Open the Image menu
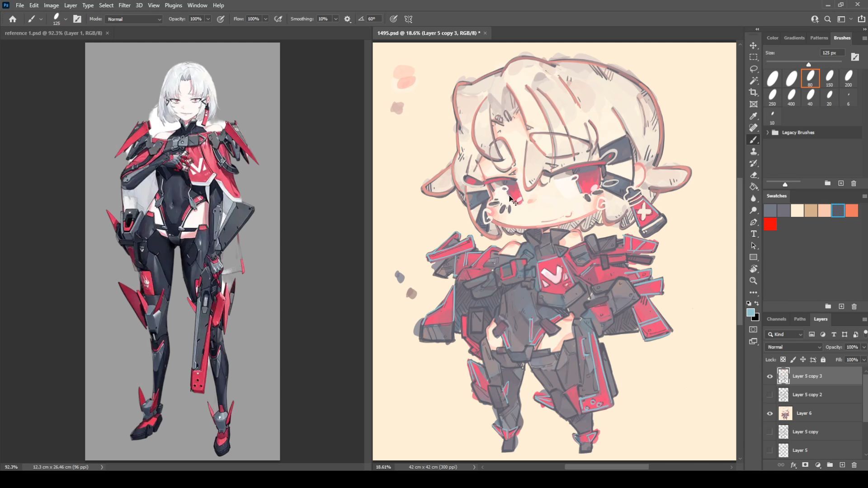868x488 pixels. [51, 5]
